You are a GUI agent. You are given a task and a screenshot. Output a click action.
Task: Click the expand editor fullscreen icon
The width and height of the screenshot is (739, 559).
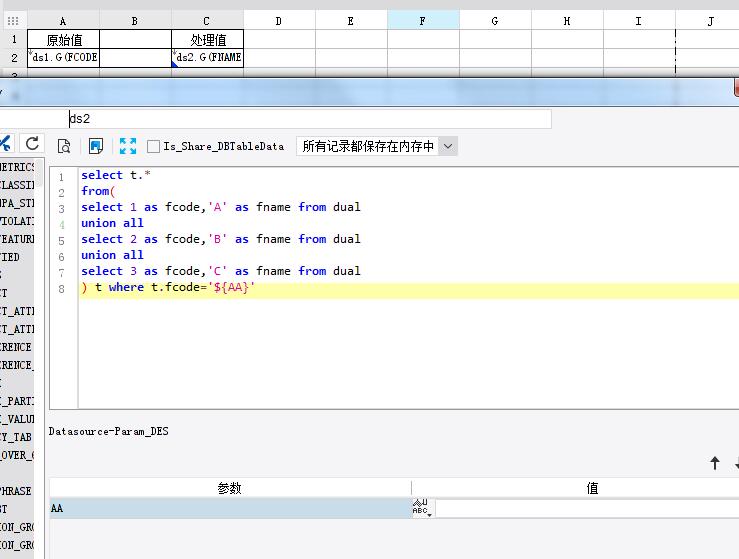point(128,146)
